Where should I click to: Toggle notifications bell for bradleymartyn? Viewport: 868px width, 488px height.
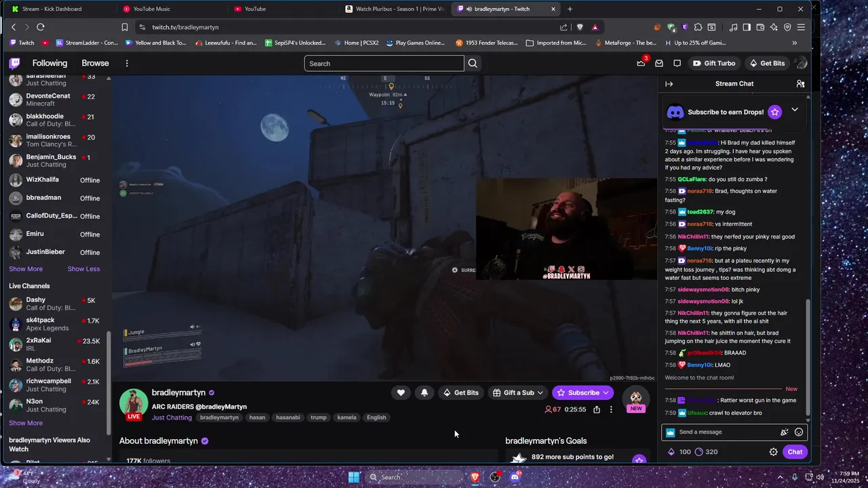coord(425,392)
